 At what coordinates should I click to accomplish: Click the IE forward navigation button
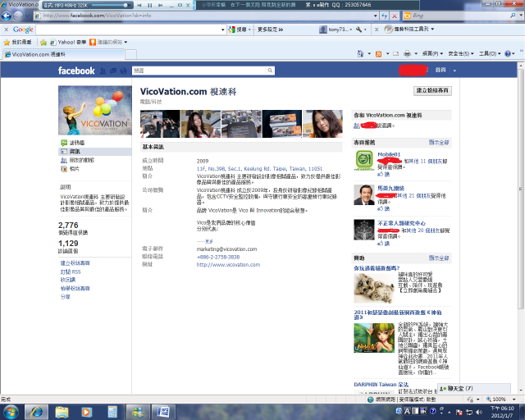17,16
